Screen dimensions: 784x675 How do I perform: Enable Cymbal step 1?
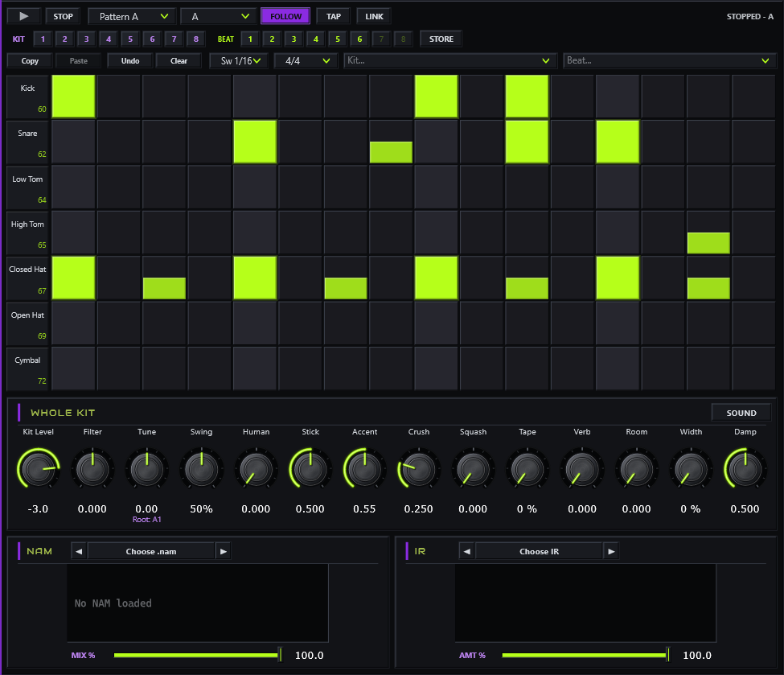coord(73,368)
